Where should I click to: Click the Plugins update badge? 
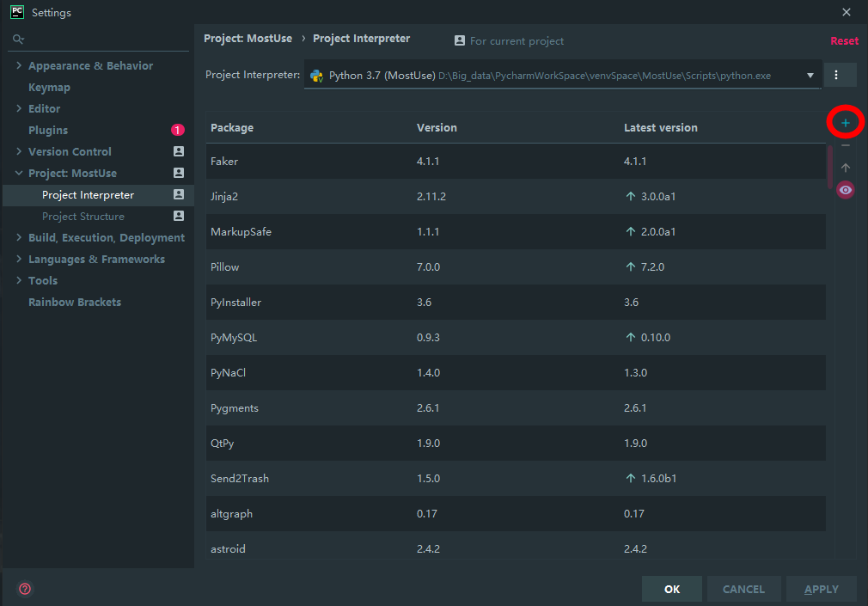coord(178,130)
